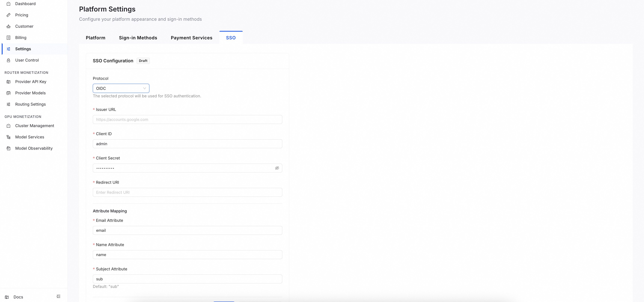Click the Name Attribute input field
The height and width of the screenshot is (302, 644).
coord(188,255)
